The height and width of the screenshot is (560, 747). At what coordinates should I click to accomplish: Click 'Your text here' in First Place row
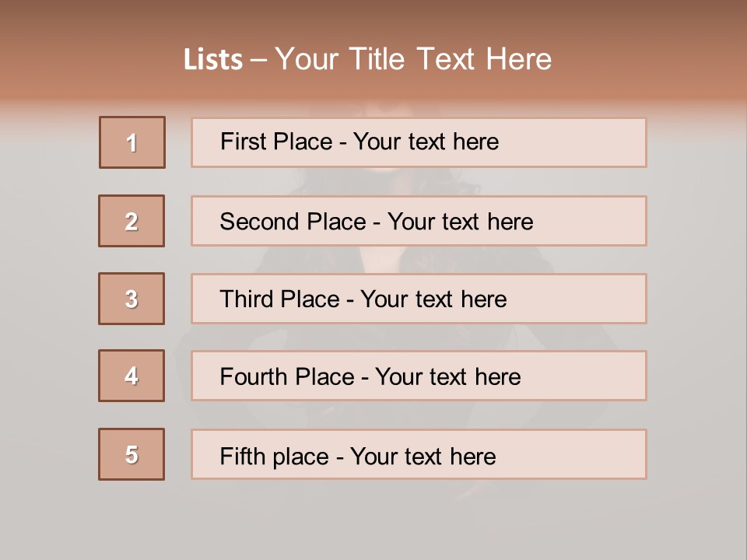click(426, 142)
